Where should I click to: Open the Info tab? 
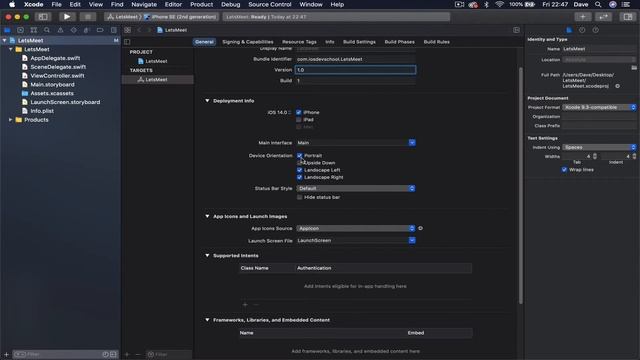click(330, 42)
